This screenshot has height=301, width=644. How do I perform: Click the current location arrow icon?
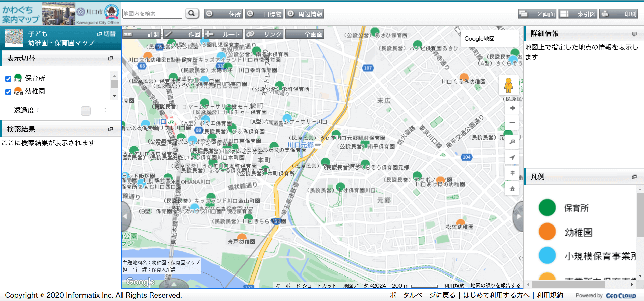click(512, 158)
